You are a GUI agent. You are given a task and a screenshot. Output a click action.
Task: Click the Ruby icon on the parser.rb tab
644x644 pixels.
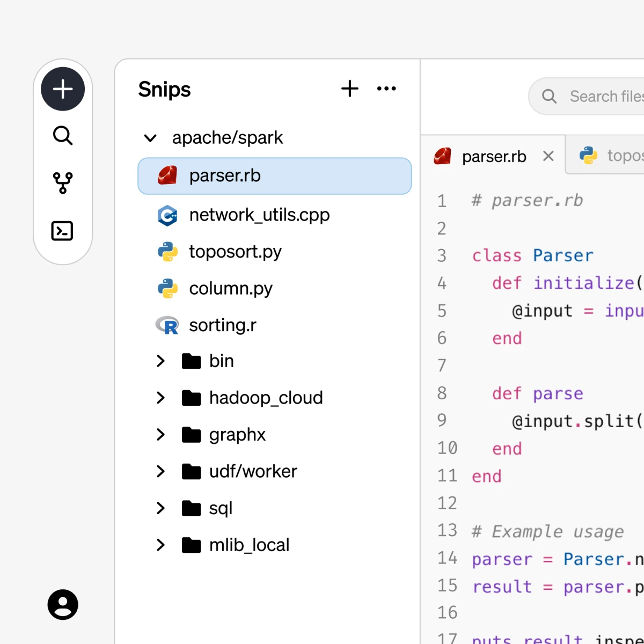(443, 156)
